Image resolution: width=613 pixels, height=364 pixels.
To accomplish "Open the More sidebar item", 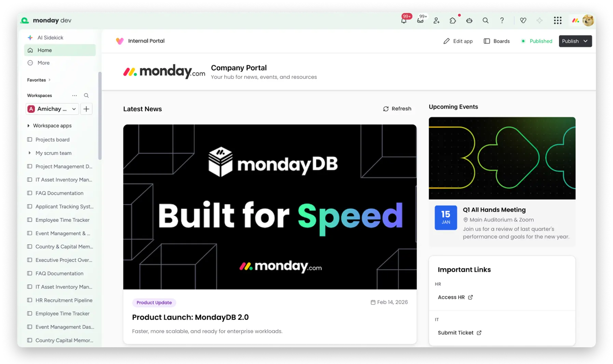I will pos(43,63).
